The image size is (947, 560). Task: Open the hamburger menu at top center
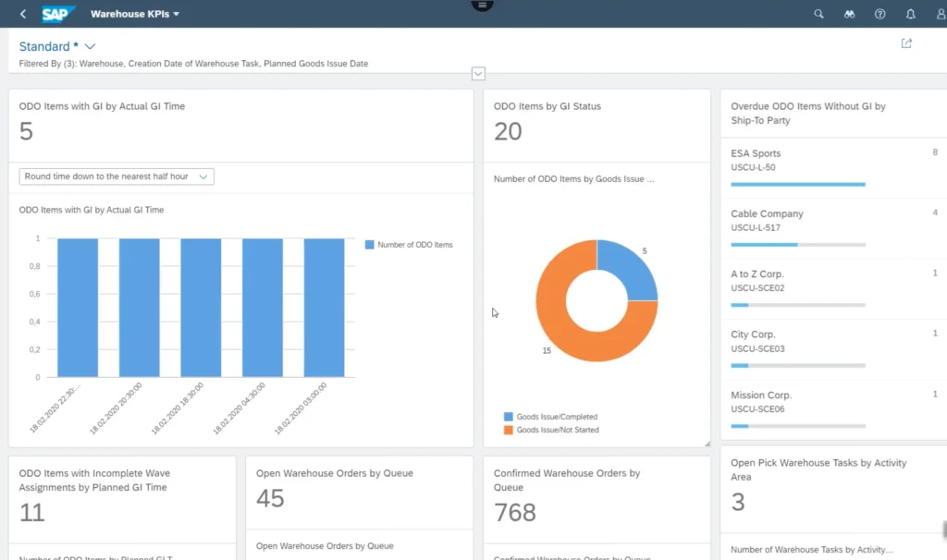pyautogui.click(x=482, y=6)
